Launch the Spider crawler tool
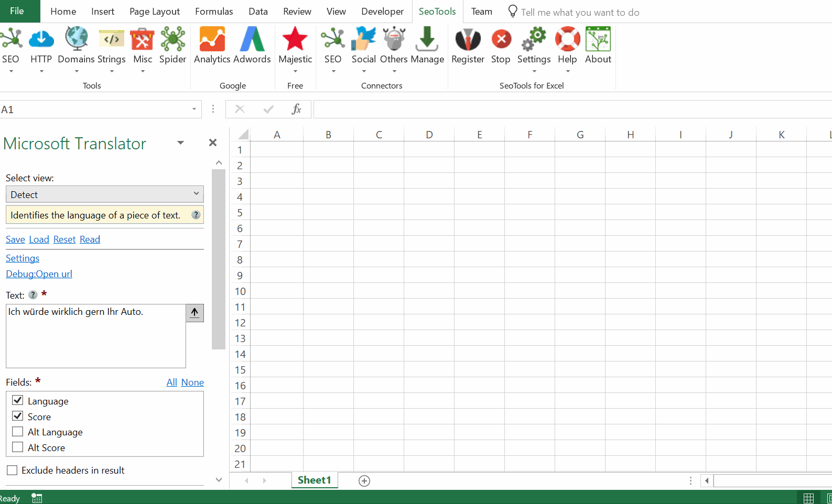832x504 pixels. [x=172, y=40]
